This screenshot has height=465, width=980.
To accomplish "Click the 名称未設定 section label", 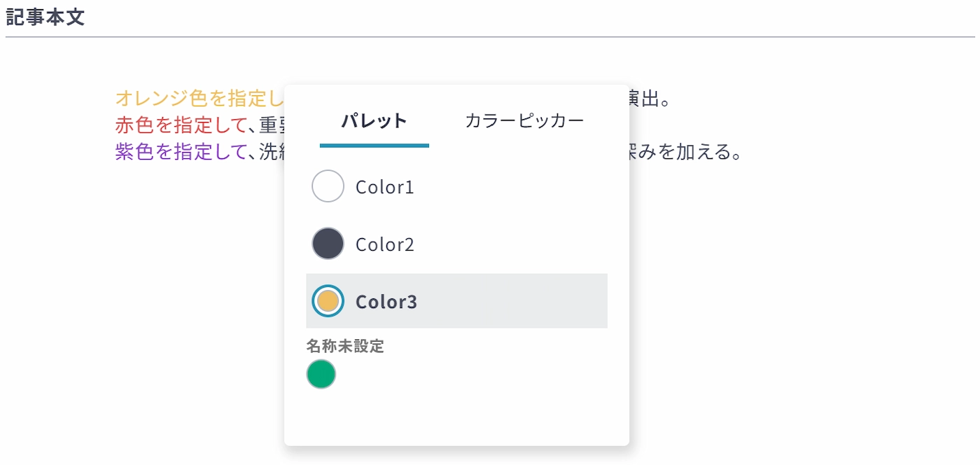I will click(x=345, y=346).
